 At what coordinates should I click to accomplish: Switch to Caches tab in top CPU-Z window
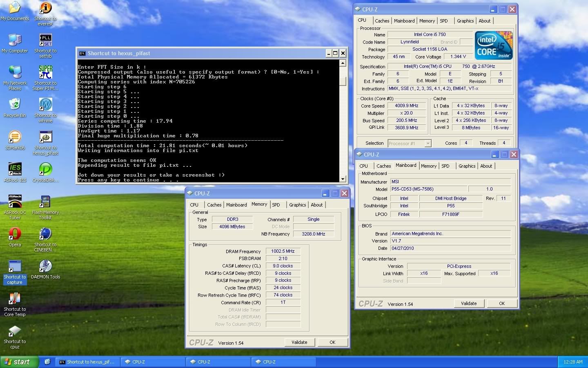point(382,21)
